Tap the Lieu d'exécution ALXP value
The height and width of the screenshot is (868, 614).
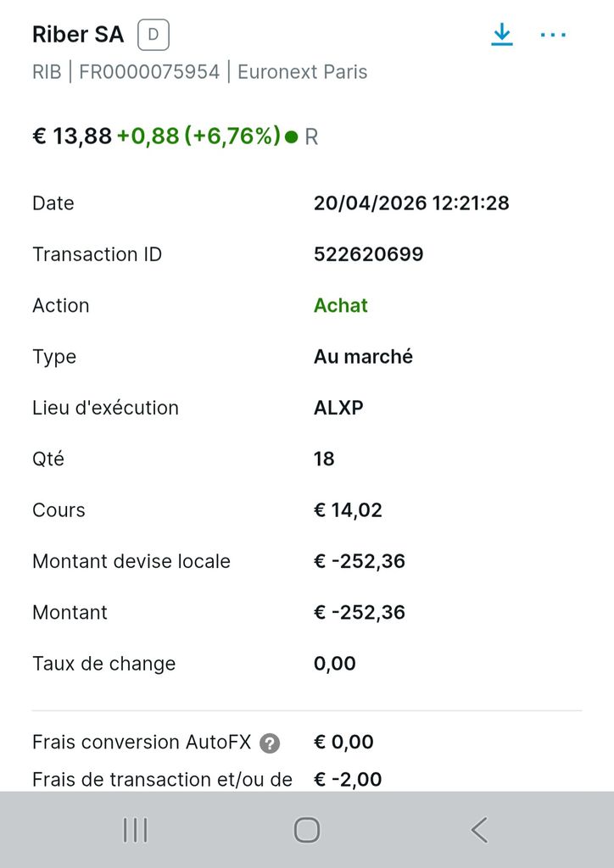tap(338, 408)
